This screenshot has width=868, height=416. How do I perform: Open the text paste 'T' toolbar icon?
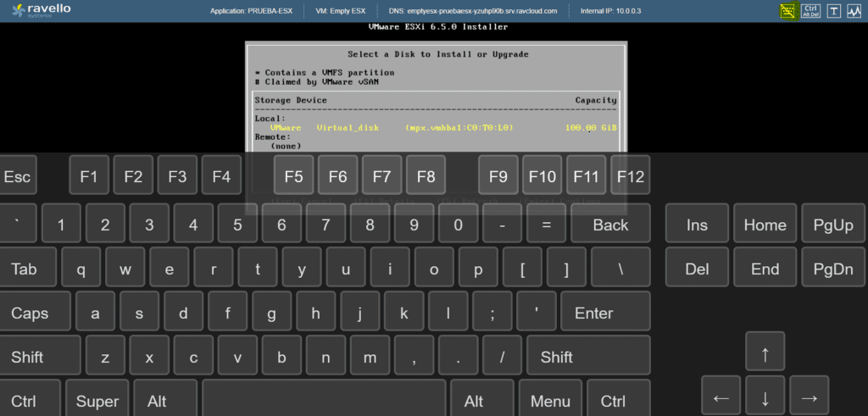click(x=834, y=11)
